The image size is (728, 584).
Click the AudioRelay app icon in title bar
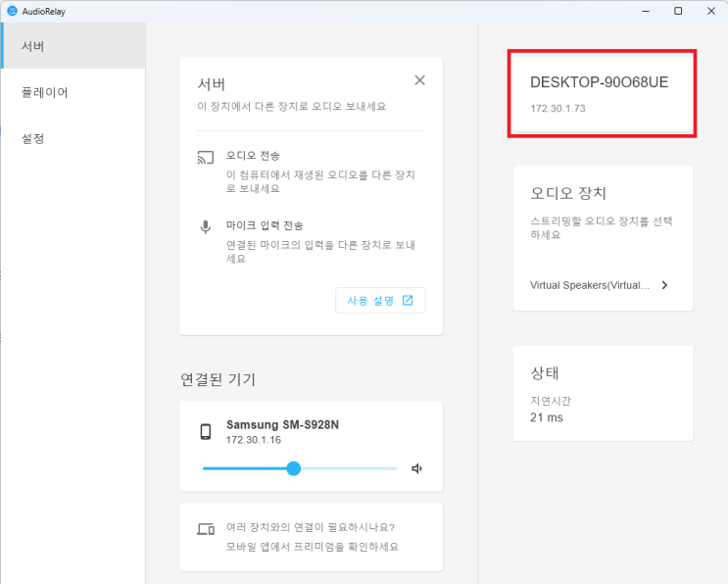coord(12,11)
